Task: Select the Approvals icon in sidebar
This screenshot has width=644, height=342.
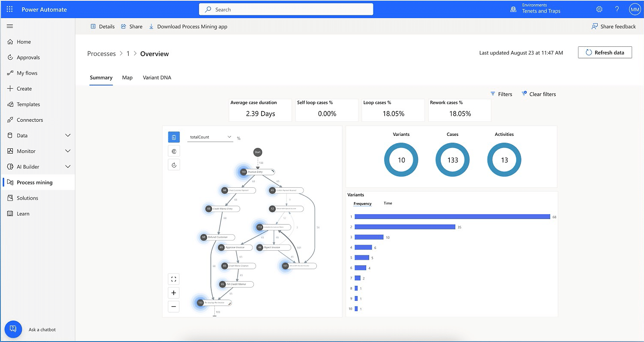Action: pos(10,57)
